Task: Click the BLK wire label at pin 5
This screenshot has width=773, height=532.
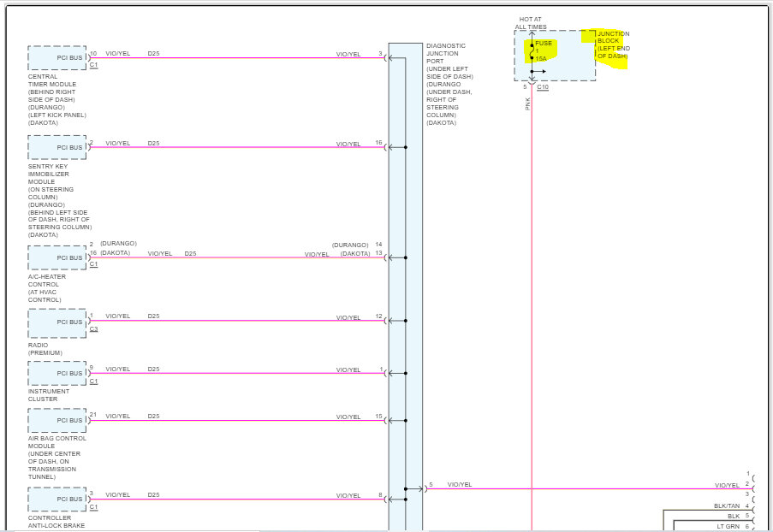Action: (x=734, y=517)
